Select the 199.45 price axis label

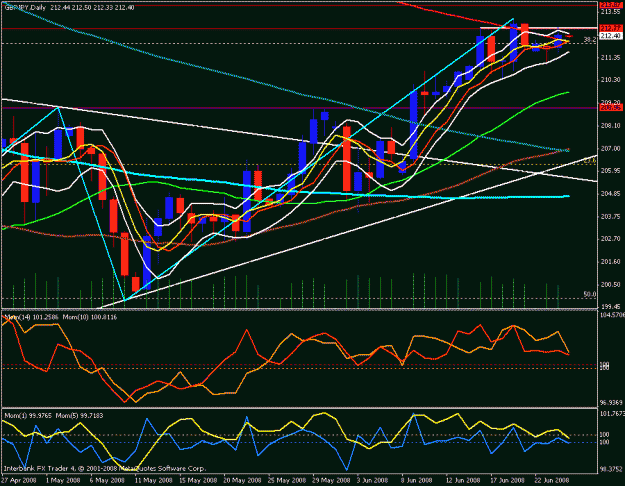611,307
